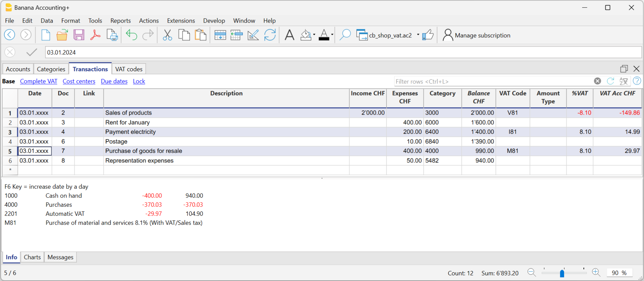Image resolution: width=644 pixels, height=281 pixels.
Task: Click the Save file icon
Action: (79, 35)
